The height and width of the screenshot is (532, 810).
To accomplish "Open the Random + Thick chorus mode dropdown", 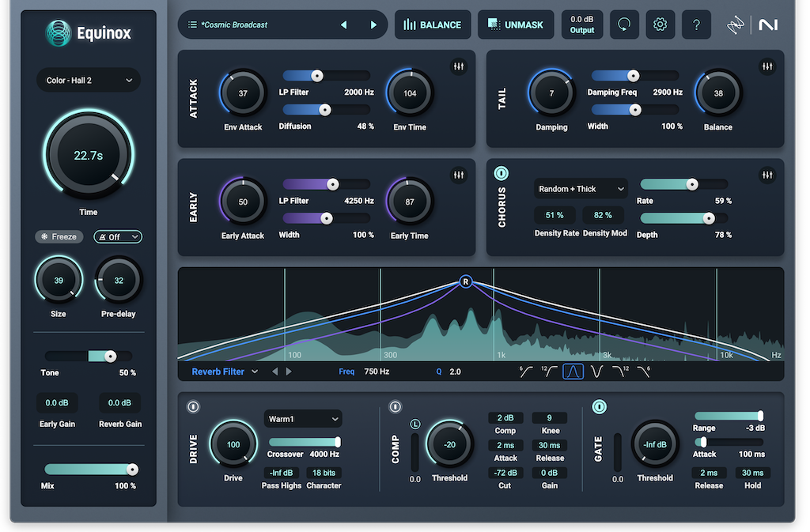I will pos(581,189).
